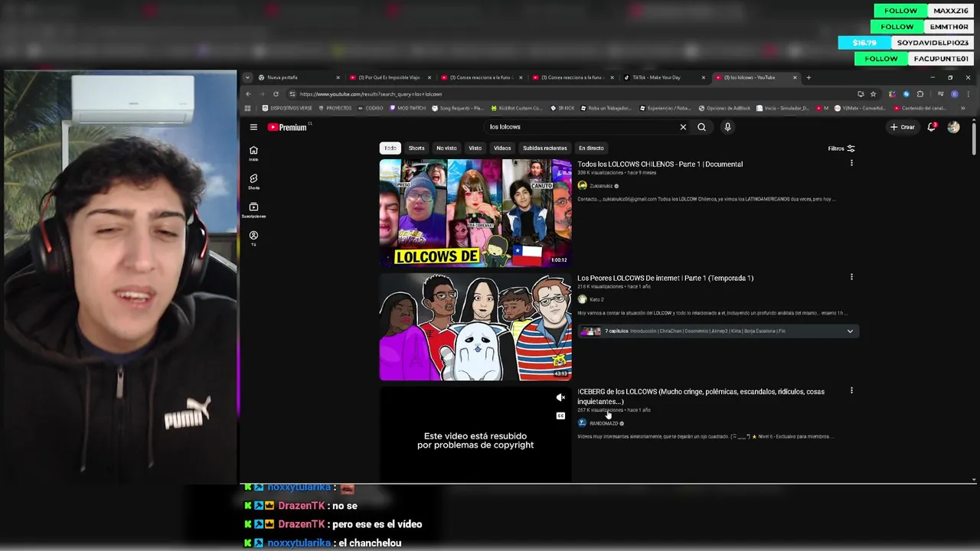
Task: Open the CODIGO bookmark folder
Action: pos(371,108)
